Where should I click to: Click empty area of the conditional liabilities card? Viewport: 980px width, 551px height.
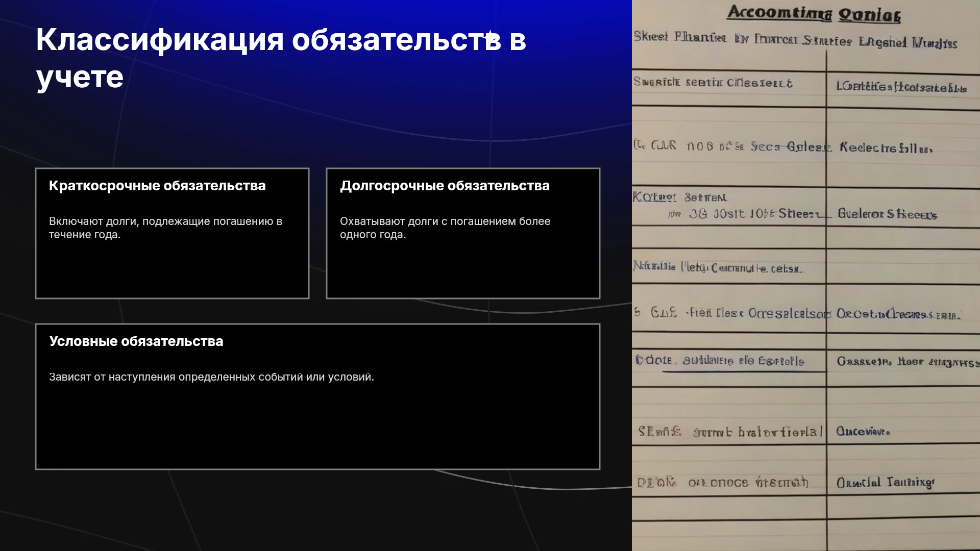point(317,429)
